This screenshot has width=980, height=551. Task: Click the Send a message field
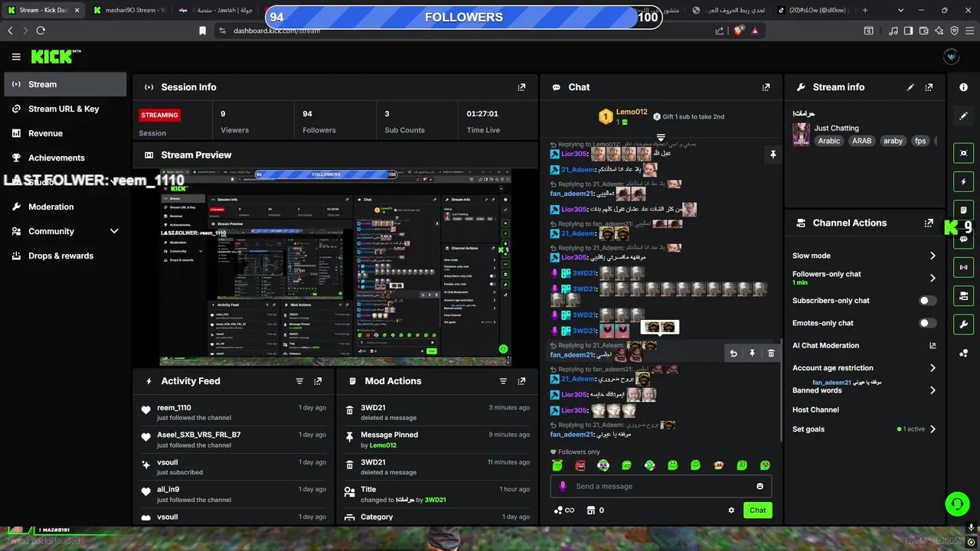[661, 486]
